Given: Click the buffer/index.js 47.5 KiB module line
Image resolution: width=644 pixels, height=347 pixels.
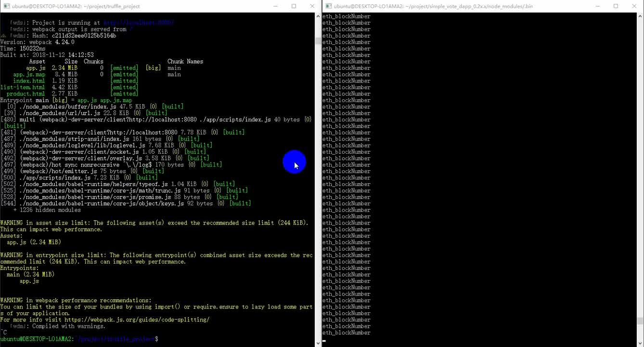Looking at the screenshot, I should pos(95,107).
